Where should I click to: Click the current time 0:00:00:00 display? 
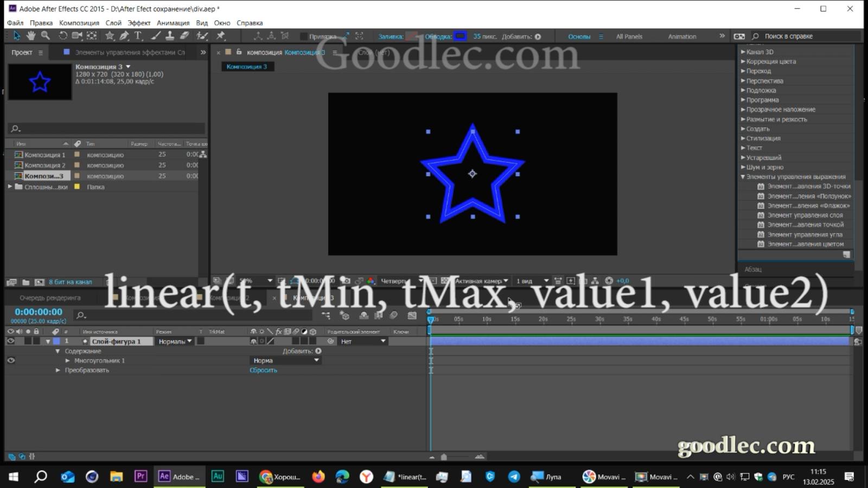38,312
